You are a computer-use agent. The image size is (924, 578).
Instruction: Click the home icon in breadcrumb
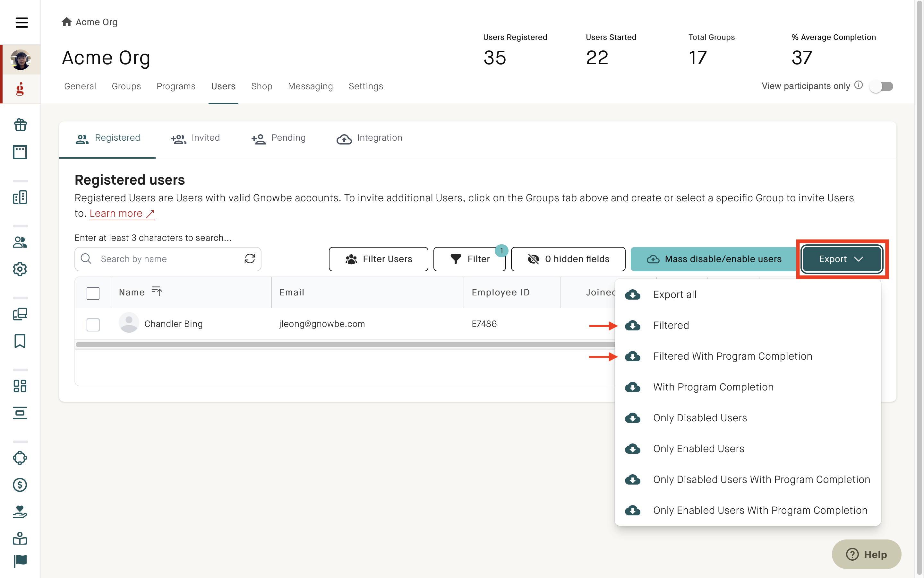67,22
